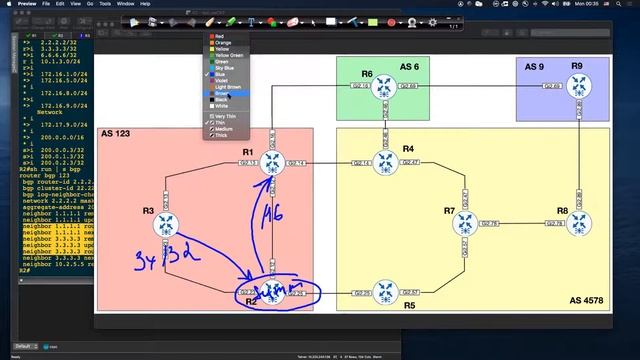Choose Thick pen thickness
The image size is (640, 360).
[226, 135]
